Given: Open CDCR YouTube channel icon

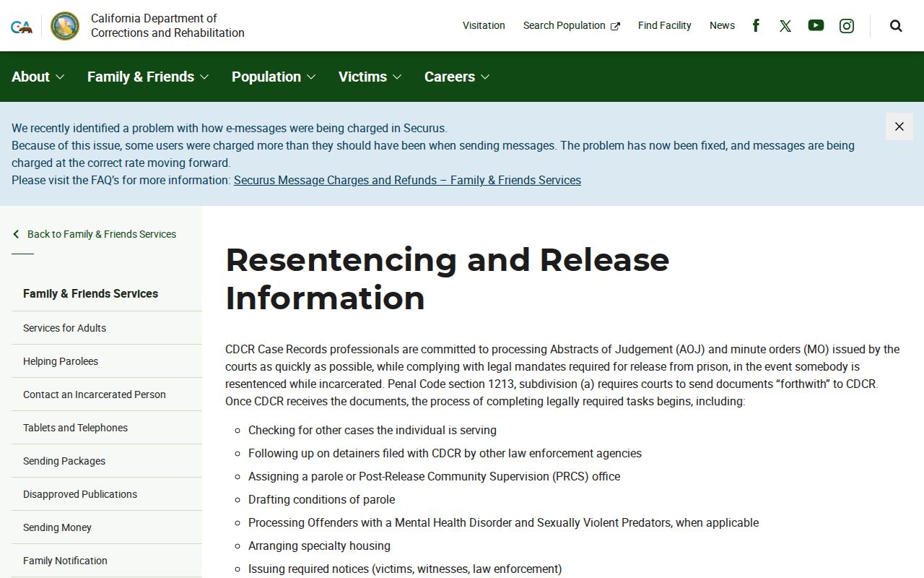Looking at the screenshot, I should 816,25.
